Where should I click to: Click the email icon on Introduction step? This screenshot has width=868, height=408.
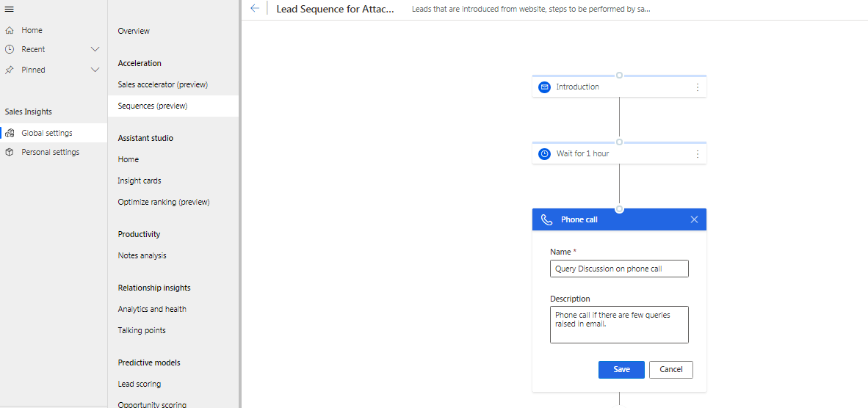click(544, 87)
